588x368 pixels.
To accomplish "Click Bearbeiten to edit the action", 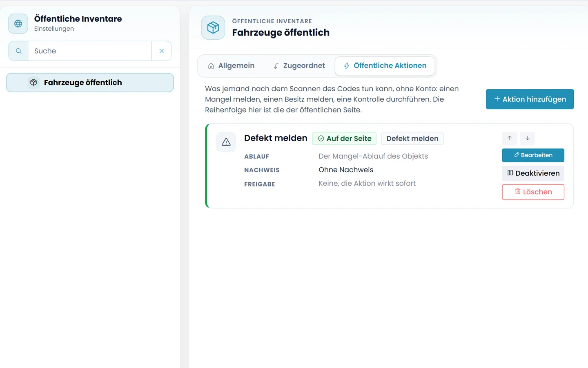I will coord(533,155).
